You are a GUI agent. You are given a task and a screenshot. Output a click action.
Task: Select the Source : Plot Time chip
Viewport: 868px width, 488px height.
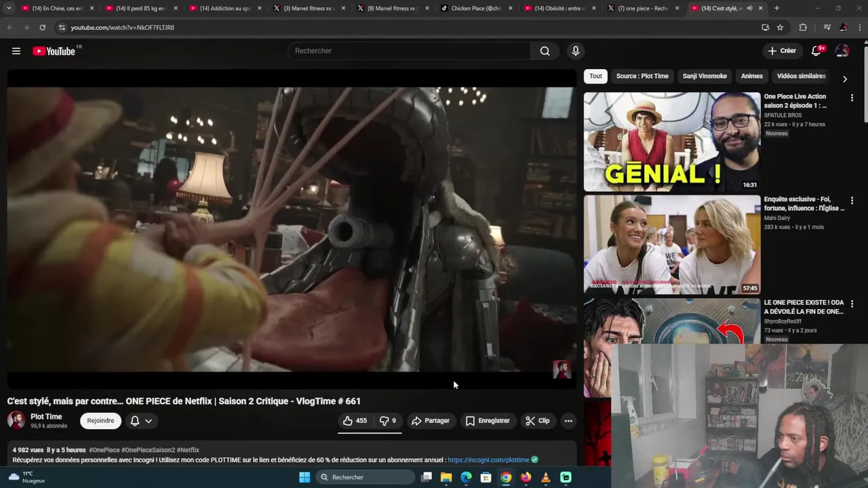click(642, 76)
